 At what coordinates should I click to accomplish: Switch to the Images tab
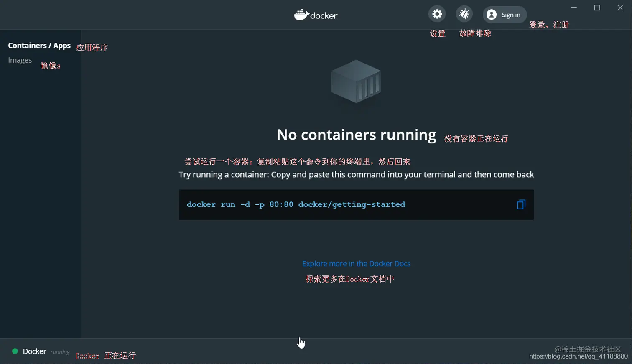(x=20, y=60)
